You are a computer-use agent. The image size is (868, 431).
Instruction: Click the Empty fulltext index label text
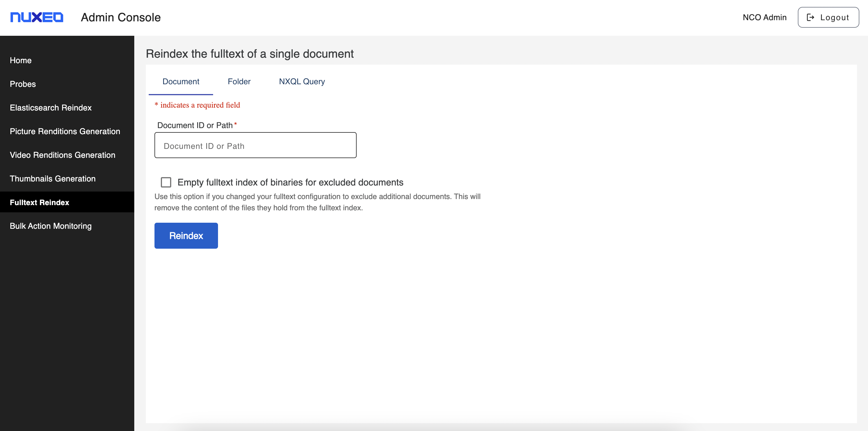point(290,182)
